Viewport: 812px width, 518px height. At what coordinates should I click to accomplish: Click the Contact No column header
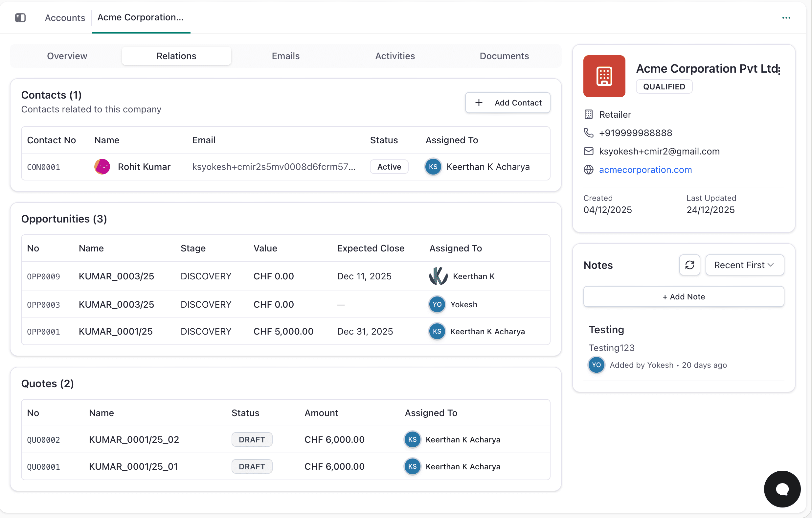tap(51, 140)
